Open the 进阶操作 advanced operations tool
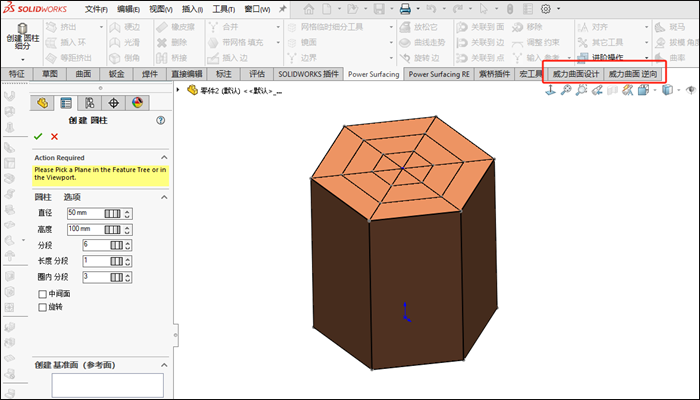 click(600, 58)
